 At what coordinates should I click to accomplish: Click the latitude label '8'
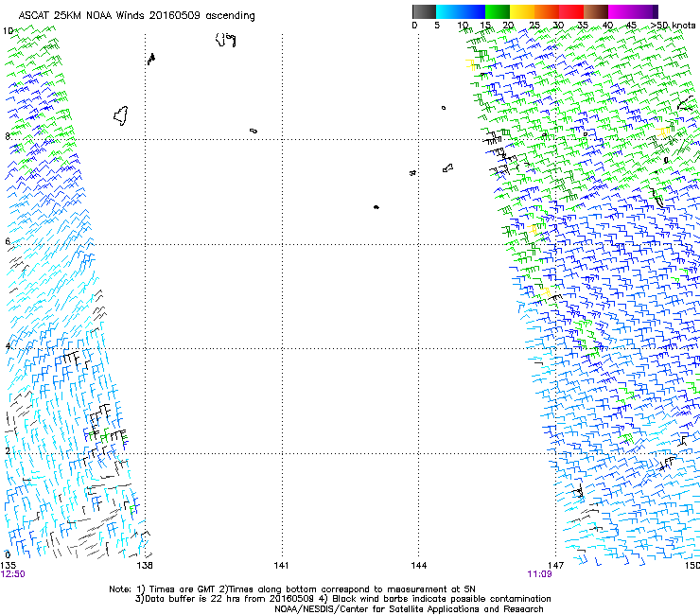tap(8, 136)
